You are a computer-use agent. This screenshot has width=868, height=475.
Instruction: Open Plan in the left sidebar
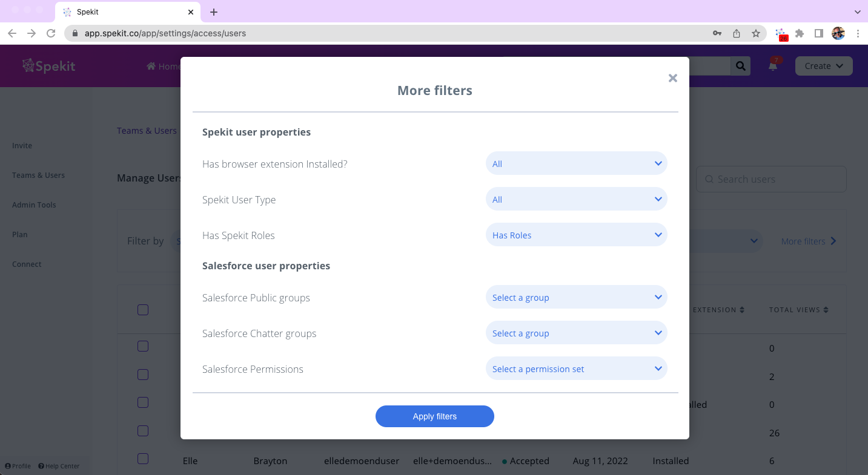click(20, 235)
